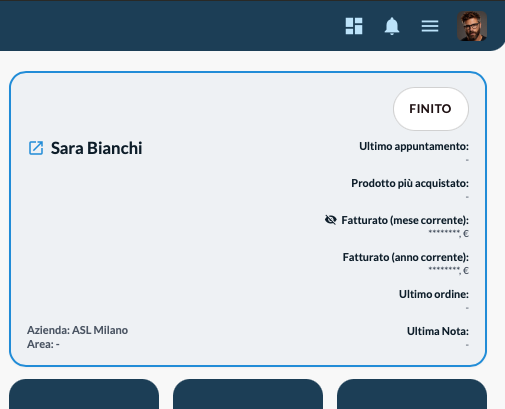This screenshot has height=409, width=505.
Task: Click the Fatturato (anno corrente) label
Action: coord(406,257)
